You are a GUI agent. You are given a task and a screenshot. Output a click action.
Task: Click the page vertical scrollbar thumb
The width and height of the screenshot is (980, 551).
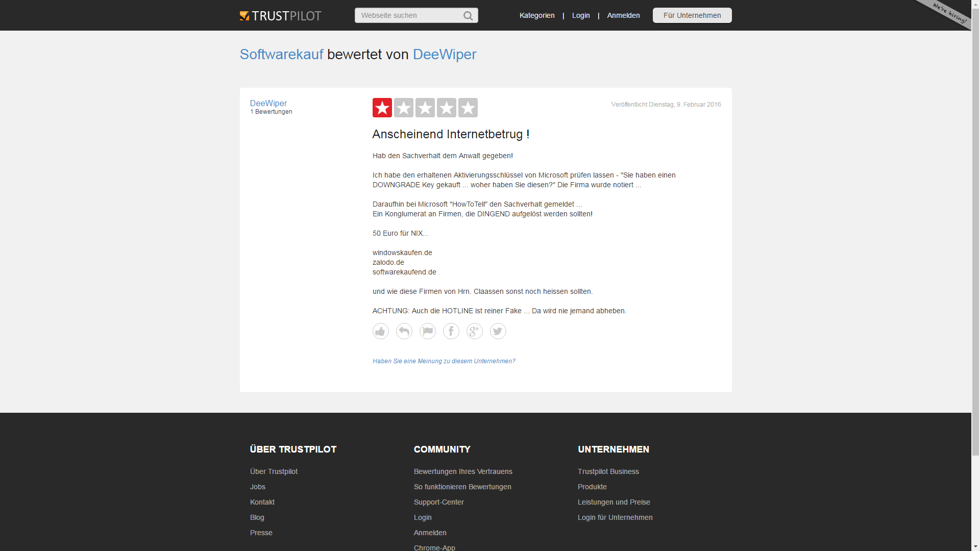tap(975, 232)
